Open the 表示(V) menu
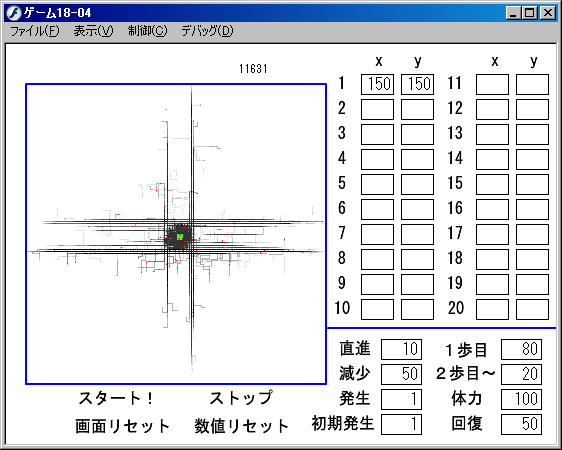This screenshot has width=562, height=450. pyautogui.click(x=93, y=31)
